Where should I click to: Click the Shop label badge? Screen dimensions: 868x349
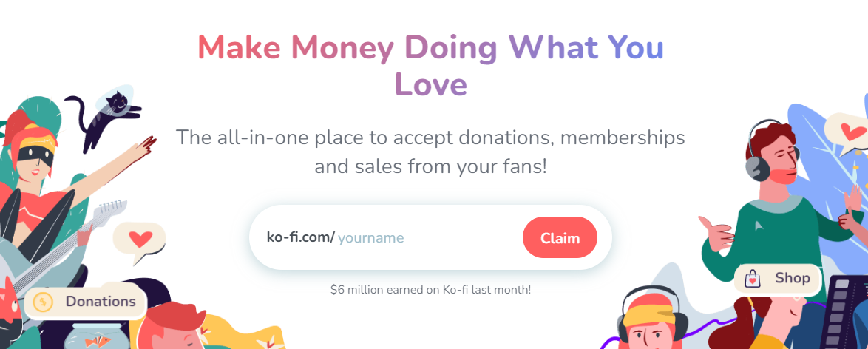click(778, 279)
